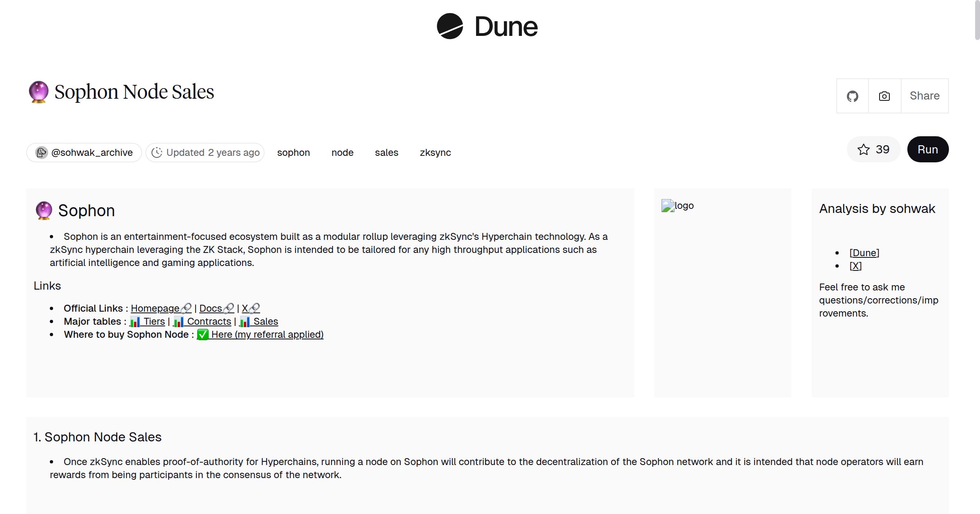
Task: Click the sohwak_archive avatar icon
Action: click(41, 153)
